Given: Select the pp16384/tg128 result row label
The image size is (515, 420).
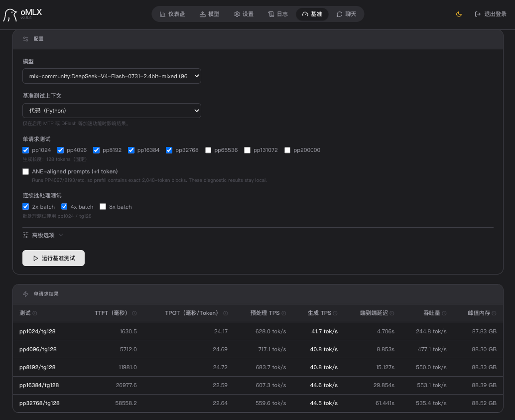Looking at the screenshot, I should [x=39, y=385].
